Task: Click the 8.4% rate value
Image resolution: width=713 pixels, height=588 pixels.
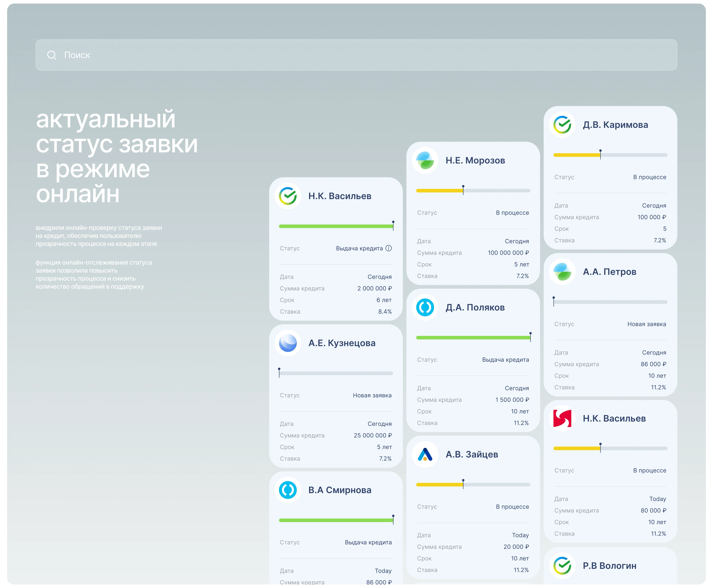Action: 385,312
